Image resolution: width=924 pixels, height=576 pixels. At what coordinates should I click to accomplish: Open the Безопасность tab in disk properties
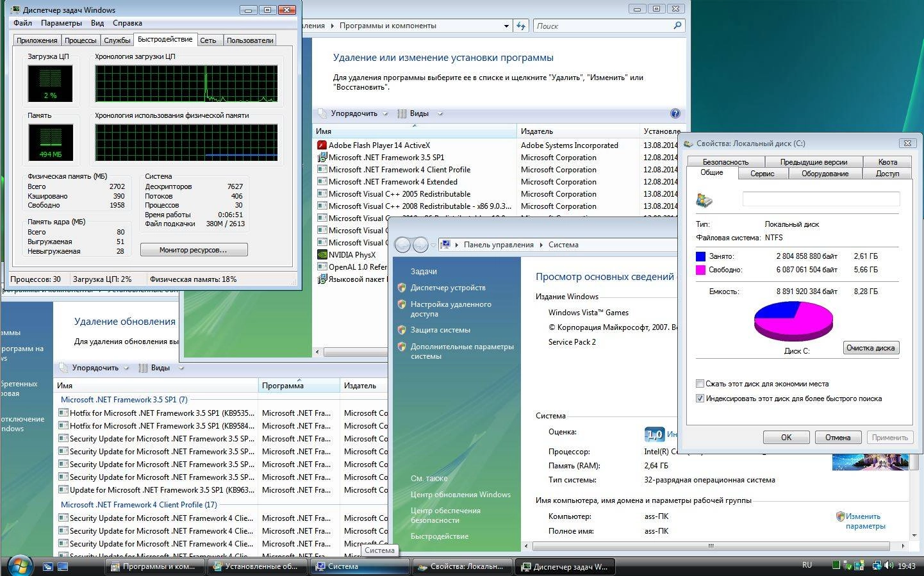click(x=725, y=162)
